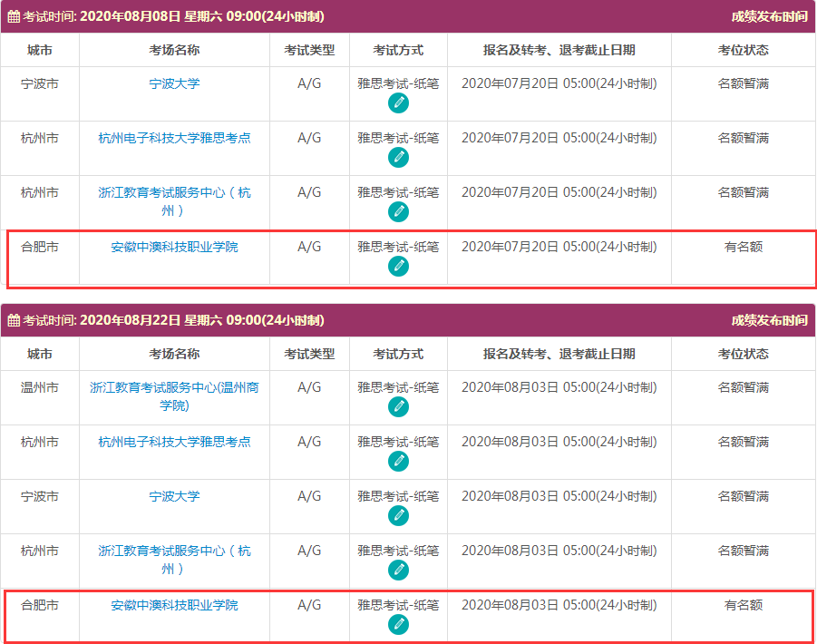Open 杭州电子科技大学雅思考点 link under 08月22日 exam

click(x=174, y=442)
